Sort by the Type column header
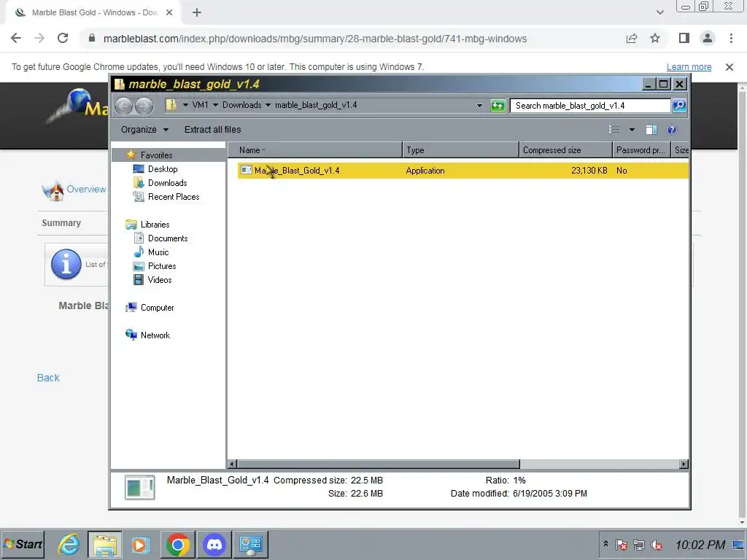This screenshot has width=747, height=560. point(461,150)
